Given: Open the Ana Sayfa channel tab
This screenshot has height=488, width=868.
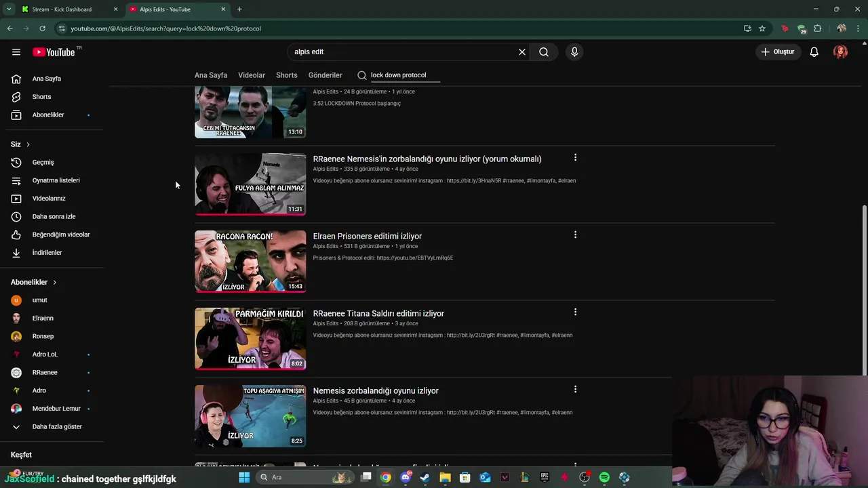Looking at the screenshot, I should (211, 75).
